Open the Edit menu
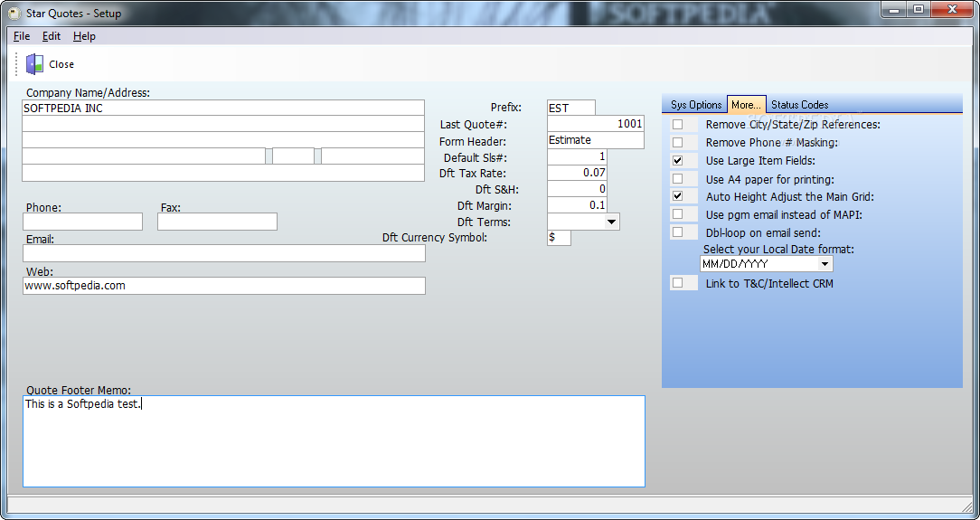Screen dimensions: 980x520 (x=52, y=36)
